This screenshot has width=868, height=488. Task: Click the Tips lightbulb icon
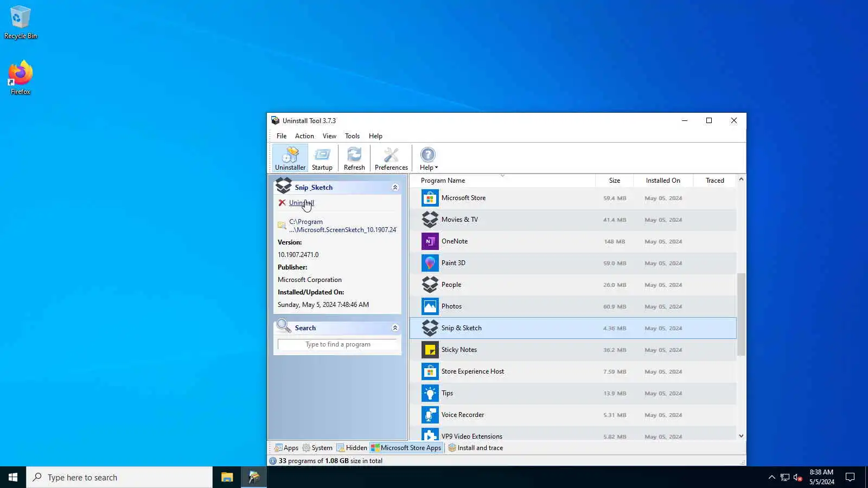[430, 393]
